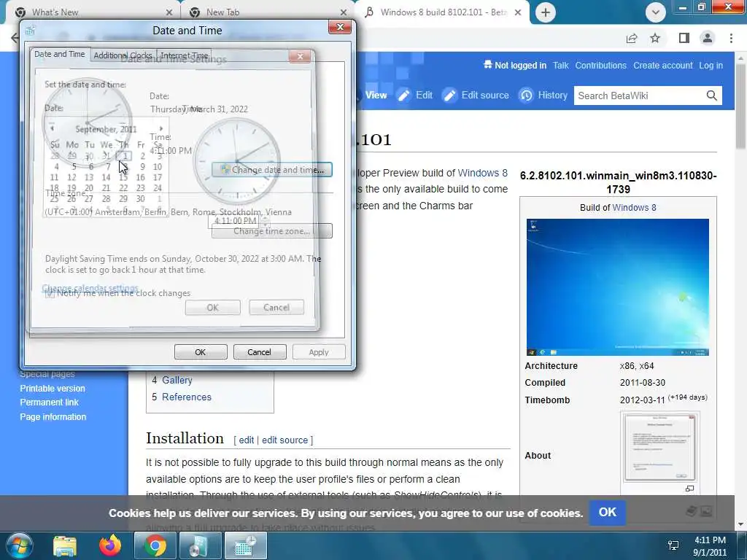Open the Permanent link sidebar link
Image resolution: width=747 pixels, height=560 pixels.
[x=49, y=402]
